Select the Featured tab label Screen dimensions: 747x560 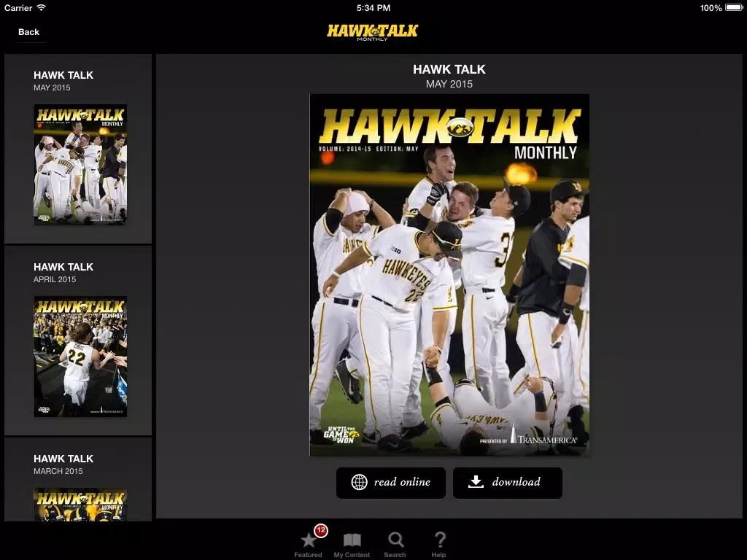(309, 555)
